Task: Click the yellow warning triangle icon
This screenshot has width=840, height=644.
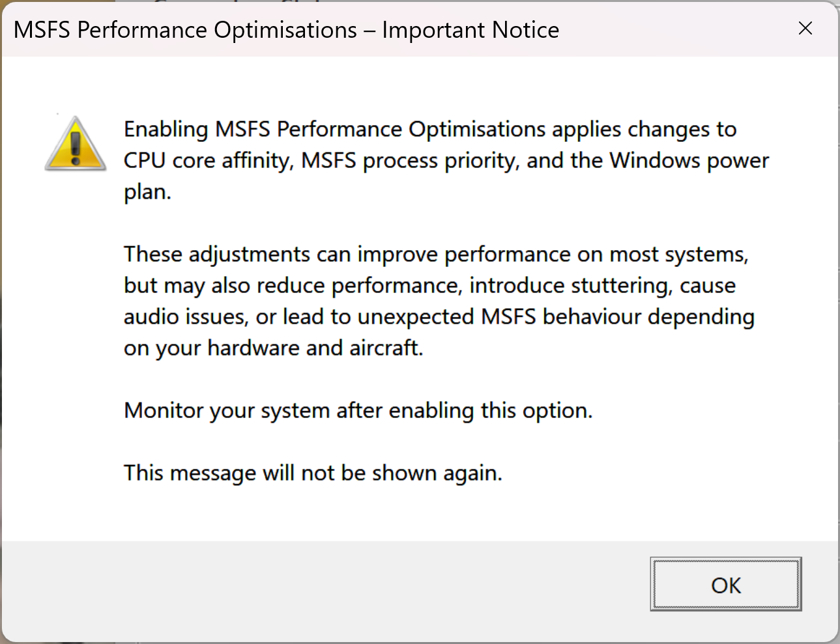Action: [x=76, y=144]
